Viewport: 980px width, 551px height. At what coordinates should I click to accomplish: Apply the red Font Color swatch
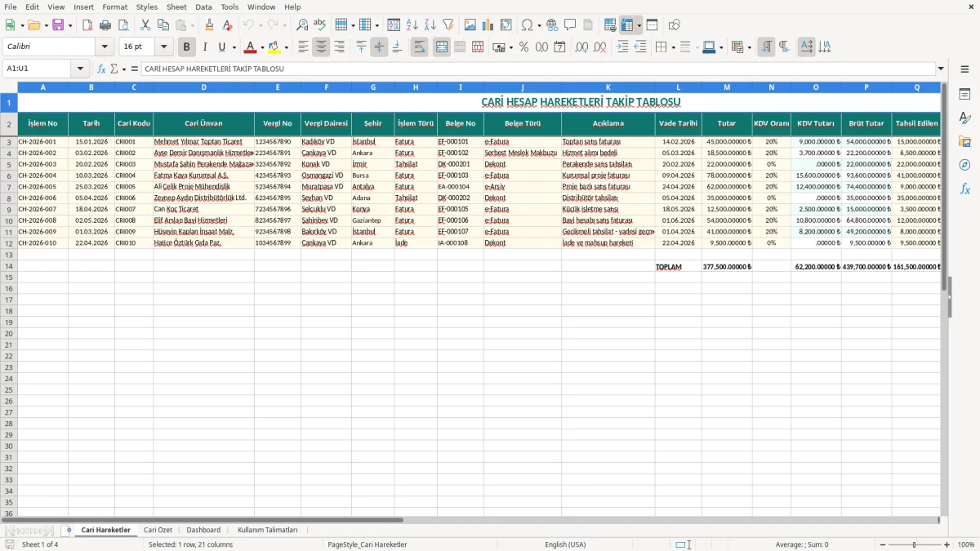251,47
